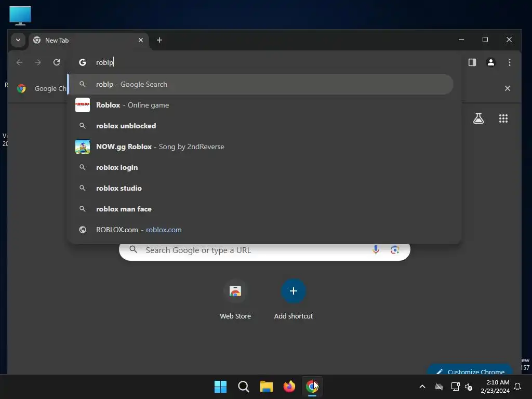Click the desktop monitor icon

click(20, 16)
